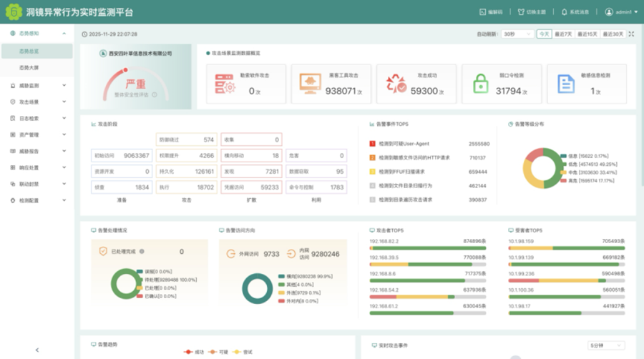Screen dimensions: 644x359
Task: Click the 初始访问 9063367 stage box
Action: point(122,155)
